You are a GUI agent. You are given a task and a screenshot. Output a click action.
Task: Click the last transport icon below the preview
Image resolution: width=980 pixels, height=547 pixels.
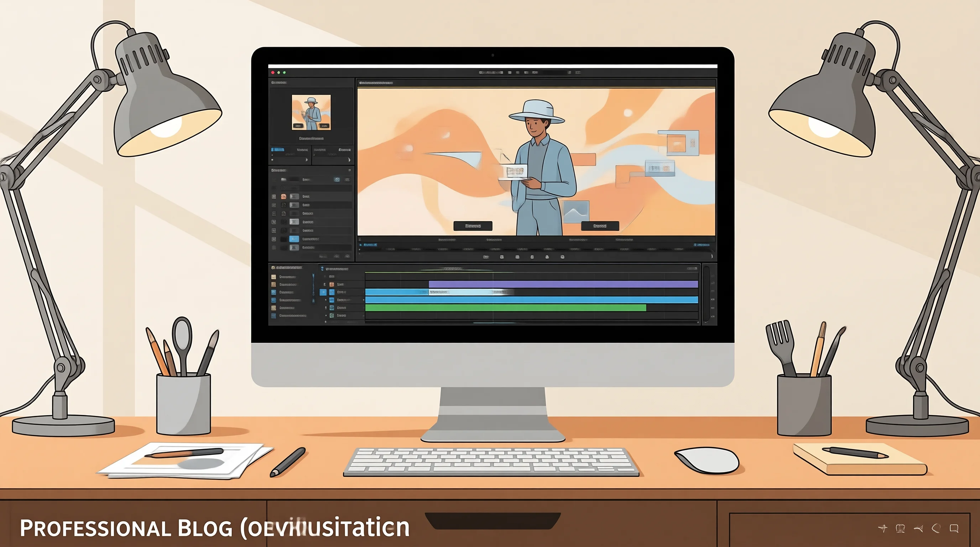[563, 257]
